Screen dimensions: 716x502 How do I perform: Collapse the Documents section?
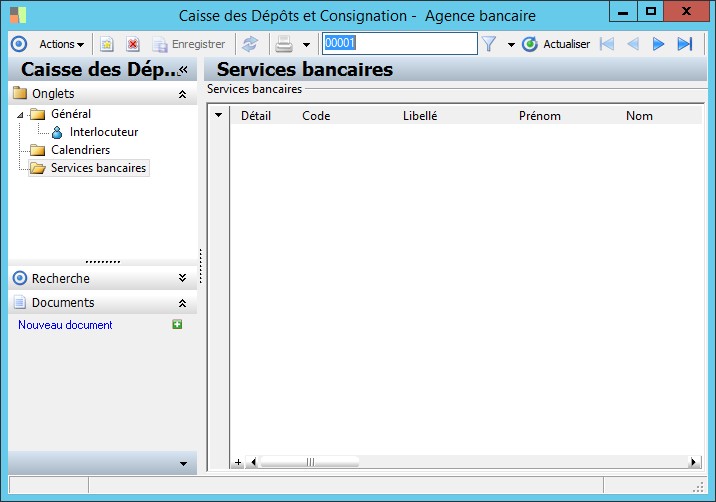coord(182,303)
